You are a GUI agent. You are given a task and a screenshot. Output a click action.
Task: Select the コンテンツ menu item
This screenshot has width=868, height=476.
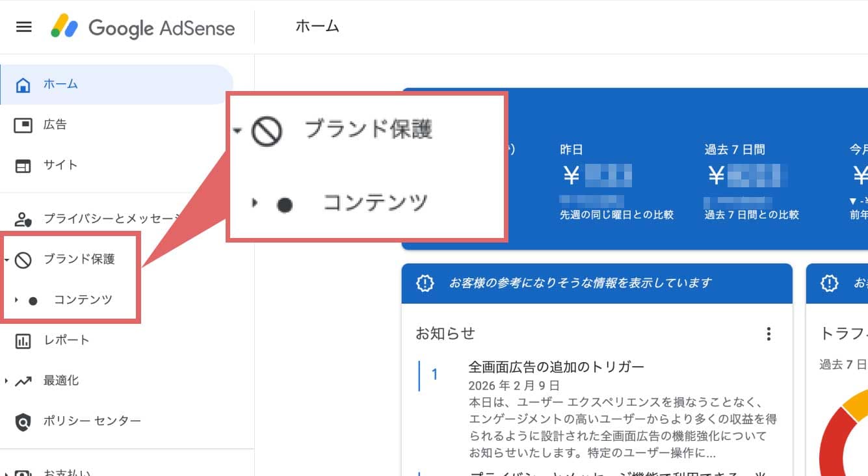click(x=83, y=300)
